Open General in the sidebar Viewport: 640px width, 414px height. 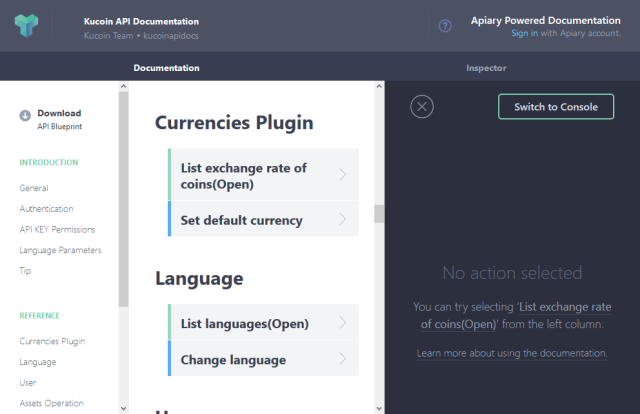pyautogui.click(x=34, y=188)
